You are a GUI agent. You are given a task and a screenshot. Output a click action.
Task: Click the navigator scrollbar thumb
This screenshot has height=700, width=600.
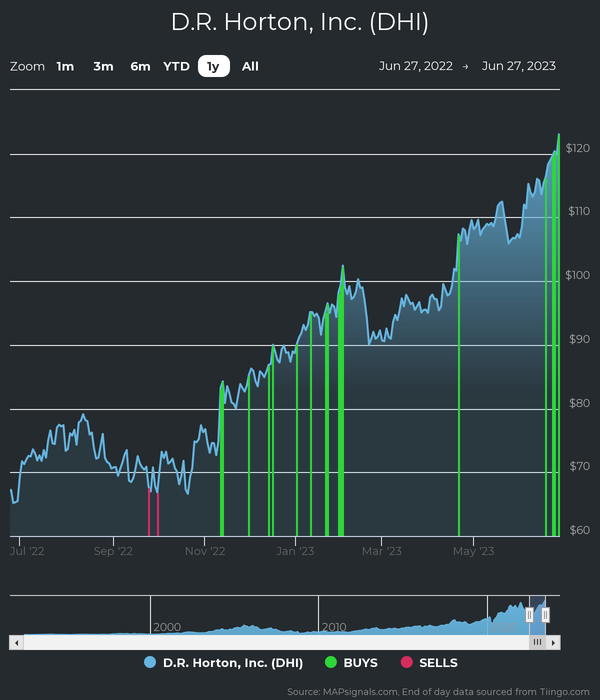[x=537, y=642]
